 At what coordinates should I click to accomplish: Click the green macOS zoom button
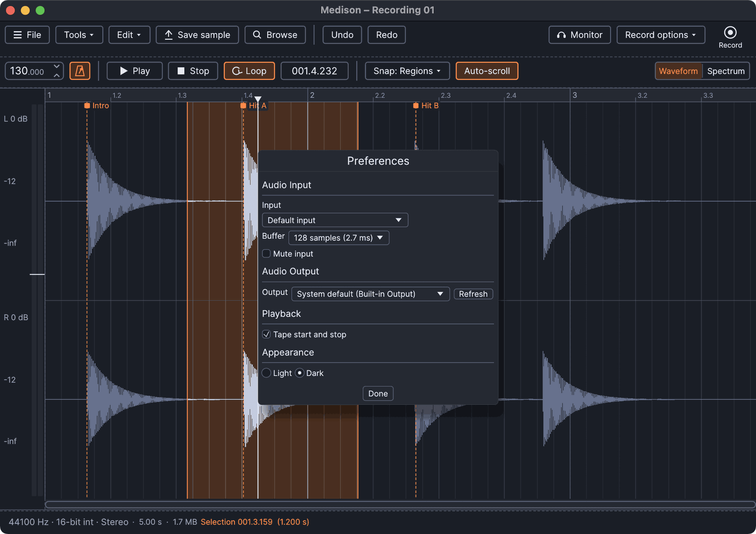(x=40, y=10)
